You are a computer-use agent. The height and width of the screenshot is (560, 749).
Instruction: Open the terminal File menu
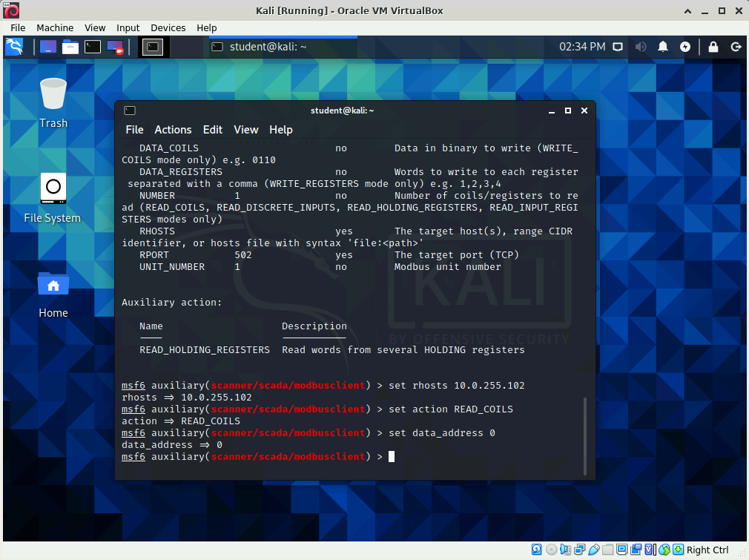click(x=134, y=130)
